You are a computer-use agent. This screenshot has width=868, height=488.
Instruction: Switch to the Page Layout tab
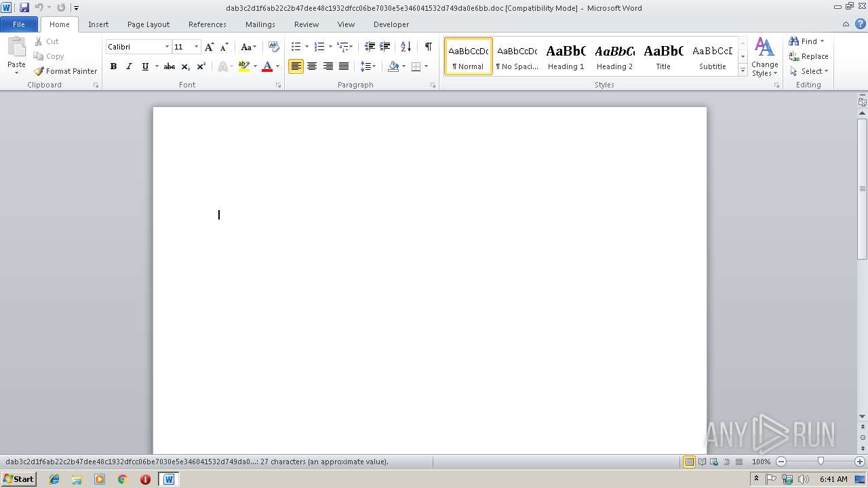149,24
